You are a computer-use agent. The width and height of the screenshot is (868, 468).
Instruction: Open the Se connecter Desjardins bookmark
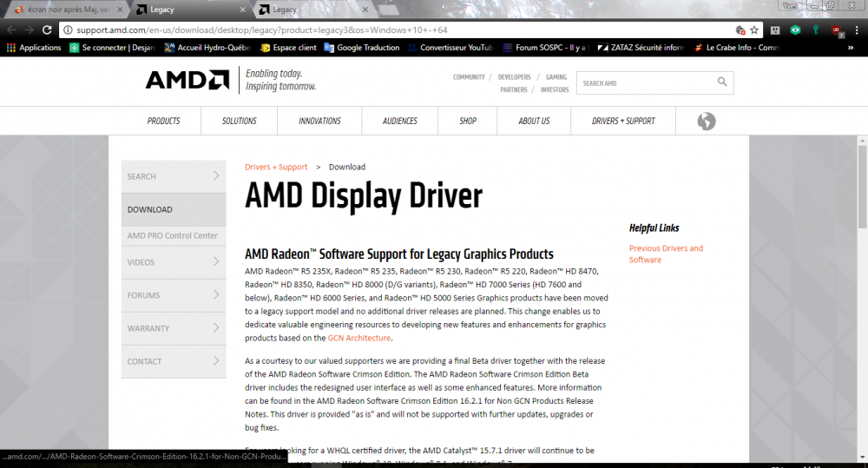click(113, 48)
